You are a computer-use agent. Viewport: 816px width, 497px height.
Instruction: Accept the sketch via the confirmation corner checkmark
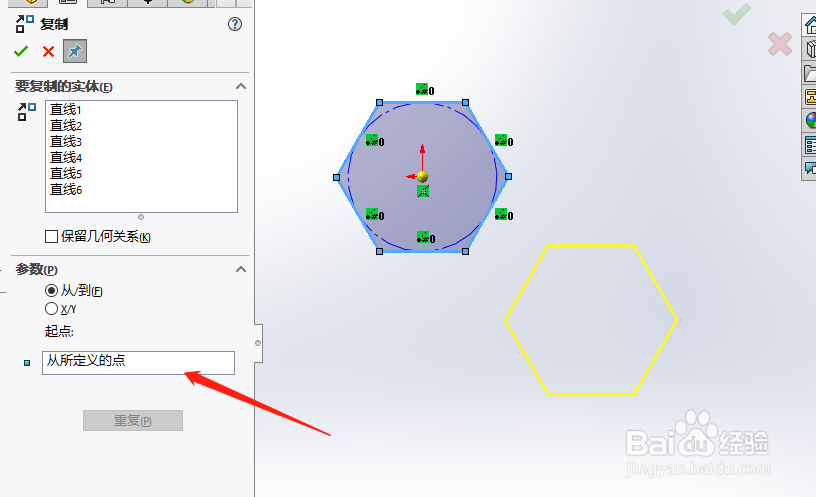737,14
